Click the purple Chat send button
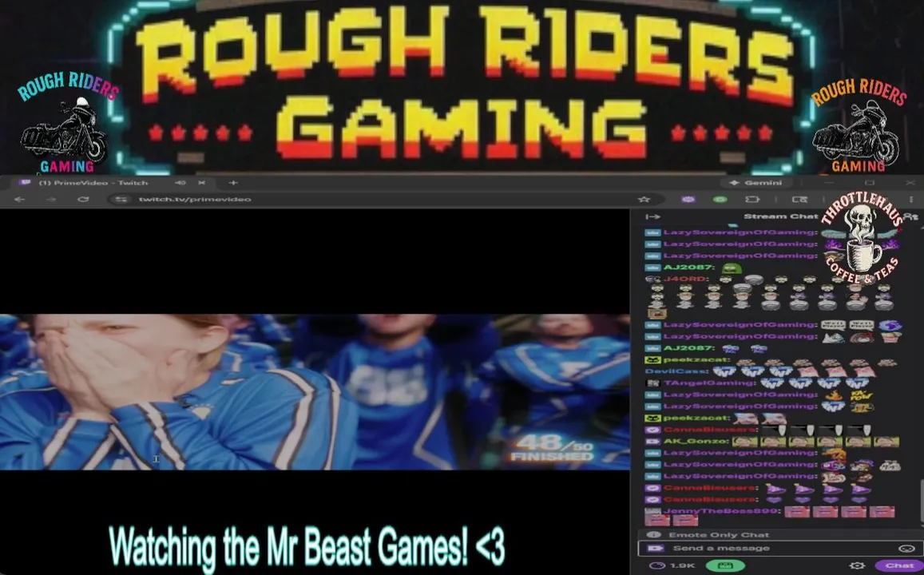 [x=898, y=565]
